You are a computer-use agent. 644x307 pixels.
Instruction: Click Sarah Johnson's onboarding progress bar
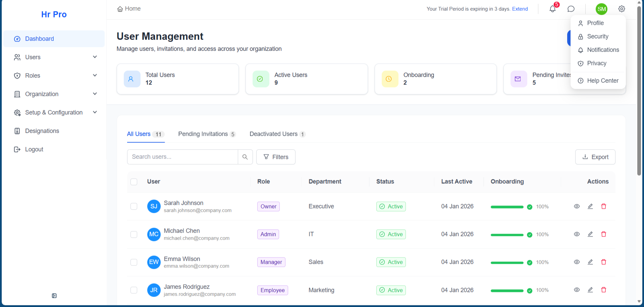click(507, 207)
